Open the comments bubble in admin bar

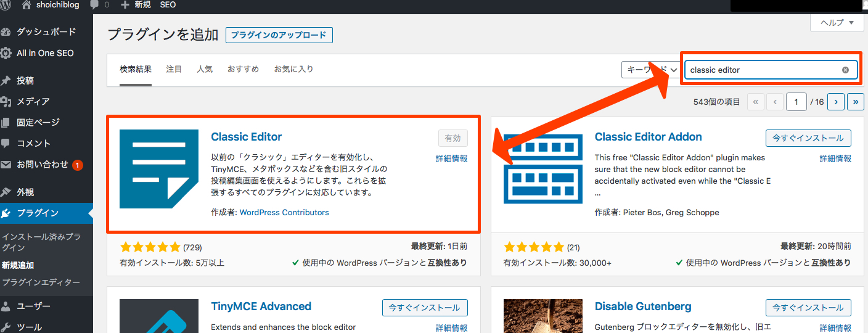coord(94,5)
